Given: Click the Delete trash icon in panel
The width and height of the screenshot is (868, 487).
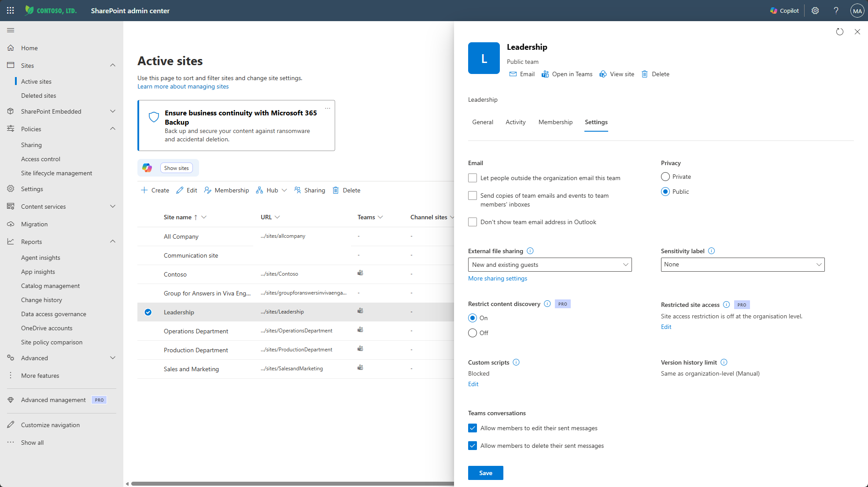Looking at the screenshot, I should click(x=645, y=74).
